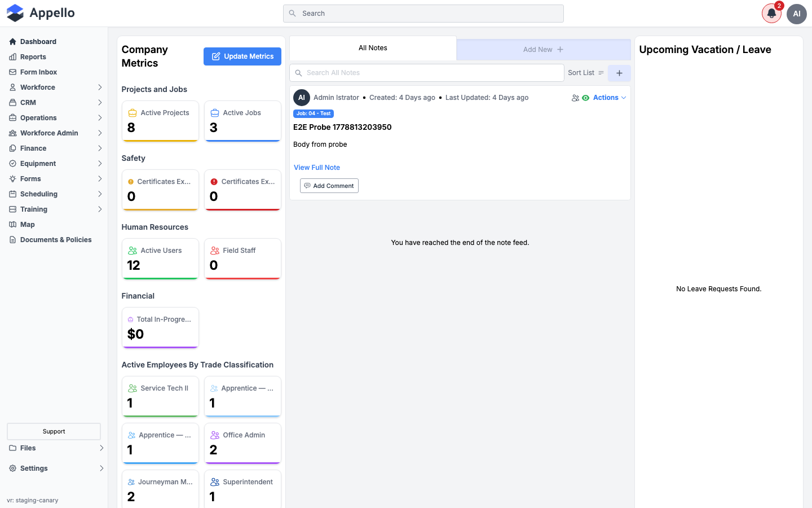Expand the Scheduling menu chevron

point(100,194)
